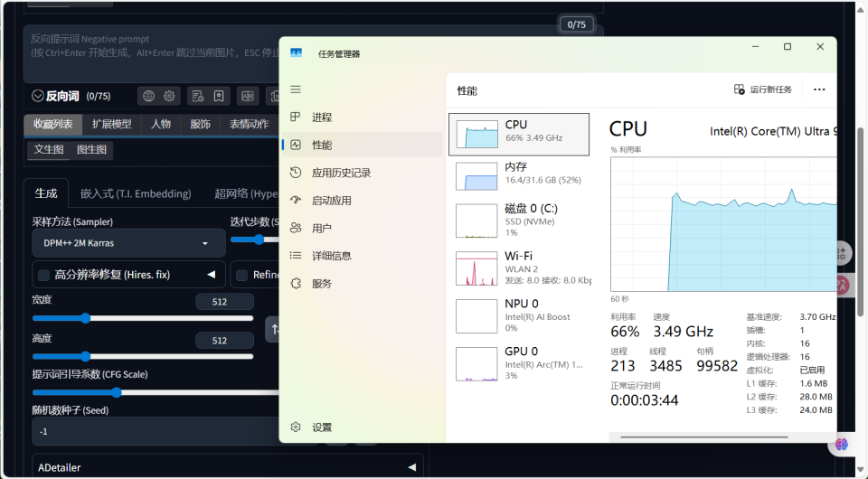
Task: Click the image-text icon in 反向词 toolbar
Action: [248, 96]
